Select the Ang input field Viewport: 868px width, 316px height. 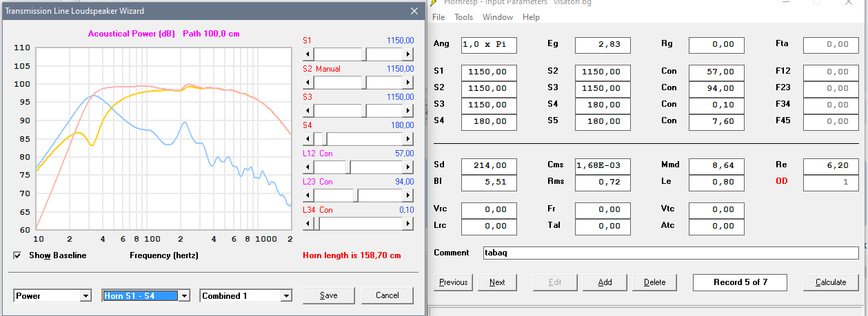[x=488, y=45]
